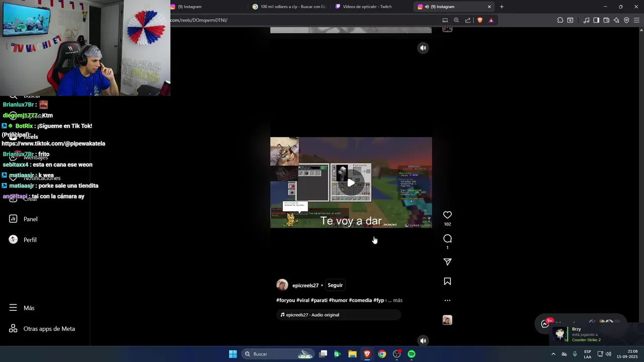644x362 pixels.
Task: Open the Brave Rewards triangle icon
Action: [491, 20]
